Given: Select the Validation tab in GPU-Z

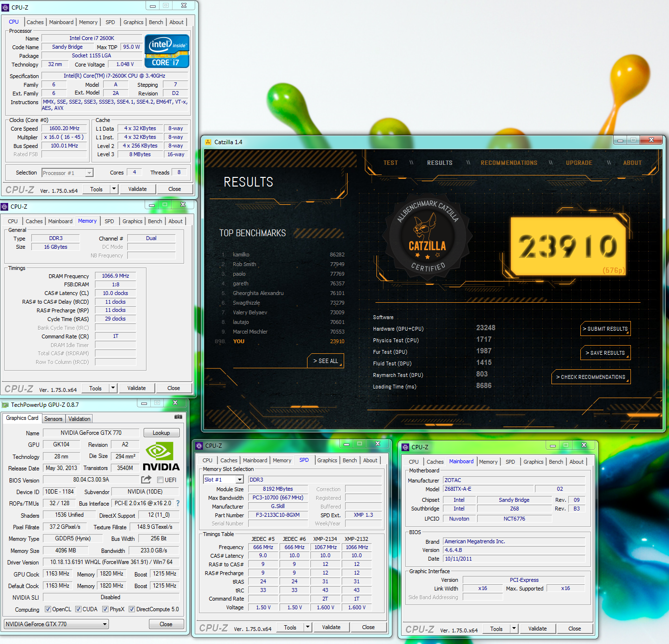Looking at the screenshot, I should point(79,419).
